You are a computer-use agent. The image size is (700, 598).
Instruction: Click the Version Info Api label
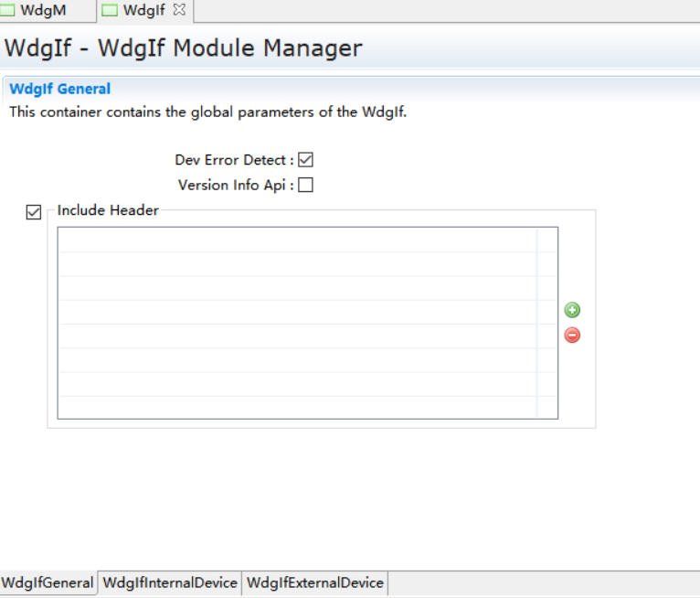point(236,185)
